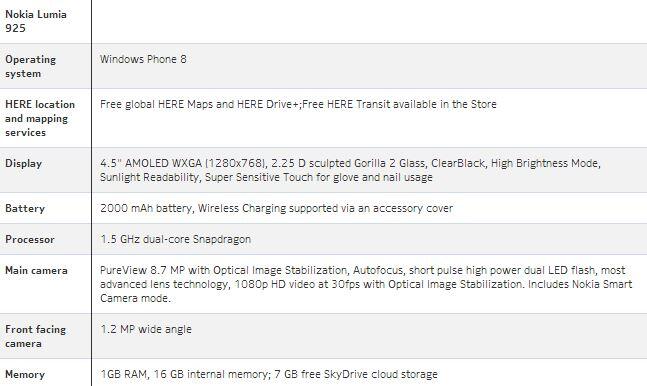Select the Display row label
The height and width of the screenshot is (386, 647).
pyautogui.click(x=24, y=163)
